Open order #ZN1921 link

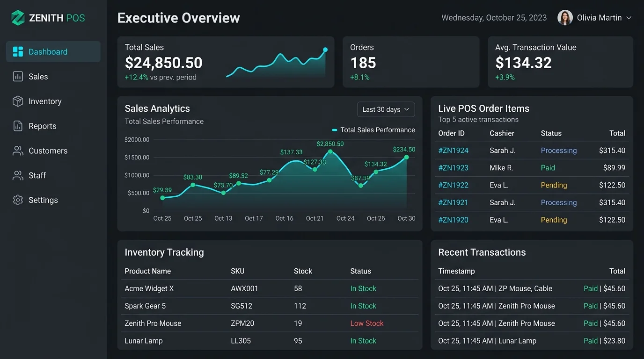[453, 202]
